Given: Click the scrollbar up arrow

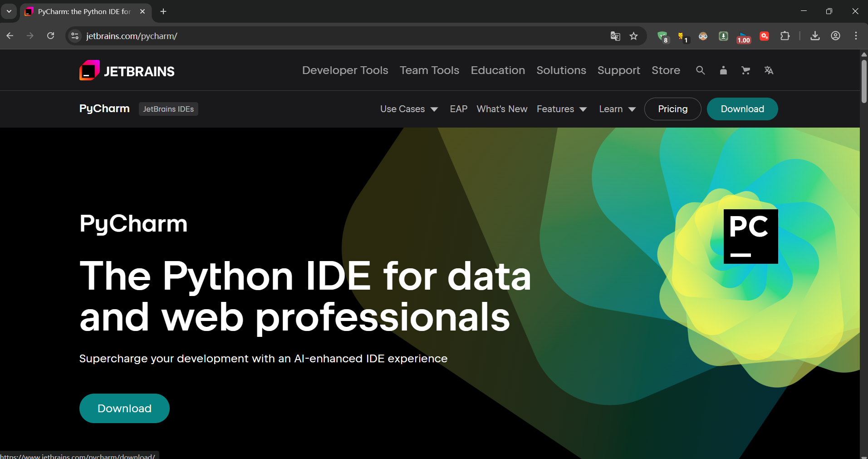Looking at the screenshot, I should point(864,54).
